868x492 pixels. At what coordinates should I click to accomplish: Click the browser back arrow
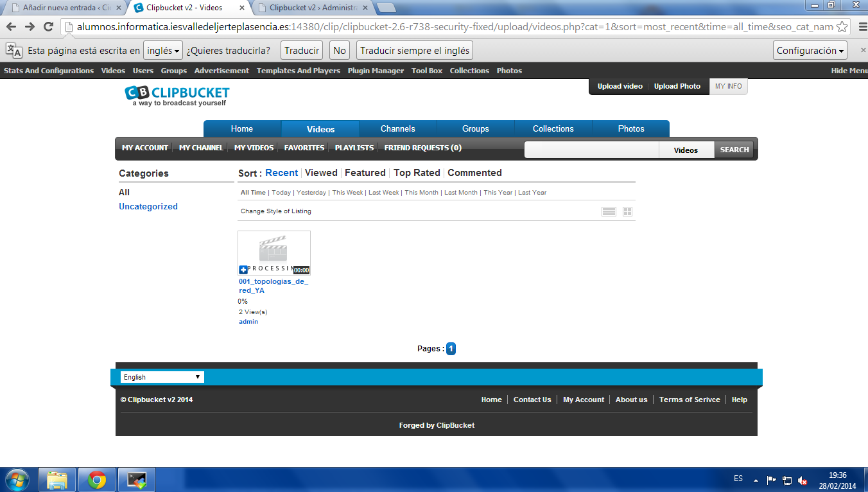click(11, 27)
